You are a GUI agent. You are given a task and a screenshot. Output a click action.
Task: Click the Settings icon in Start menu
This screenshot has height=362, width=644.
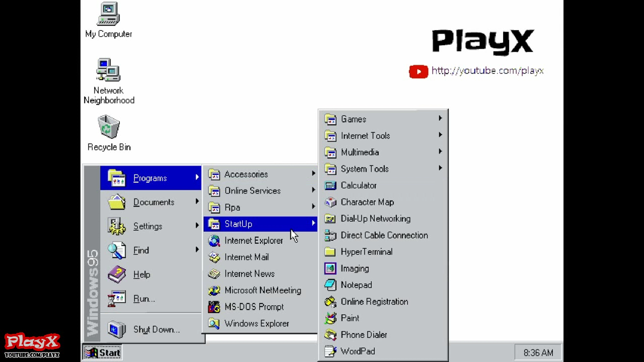117,226
